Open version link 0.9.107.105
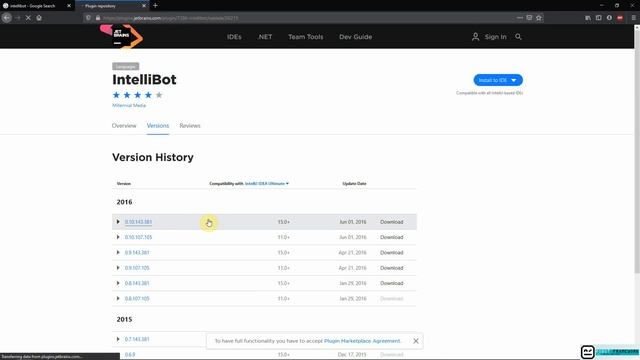This screenshot has width=640, height=360. pos(137,268)
